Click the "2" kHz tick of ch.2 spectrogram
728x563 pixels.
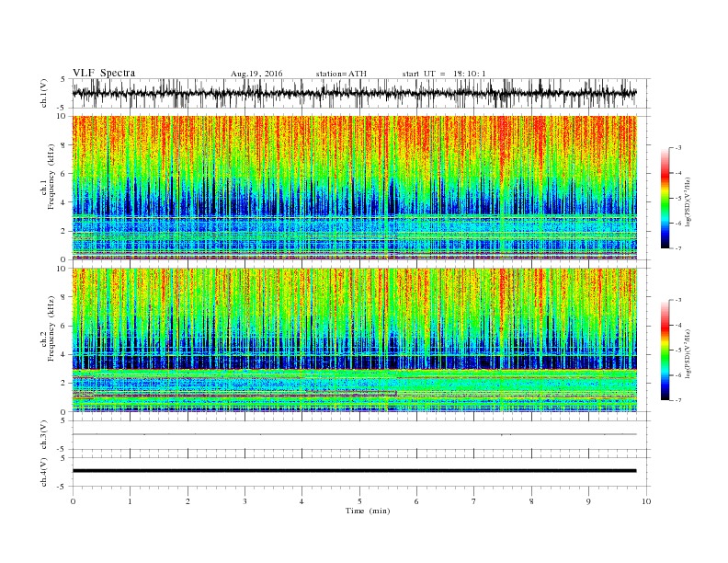(x=64, y=384)
